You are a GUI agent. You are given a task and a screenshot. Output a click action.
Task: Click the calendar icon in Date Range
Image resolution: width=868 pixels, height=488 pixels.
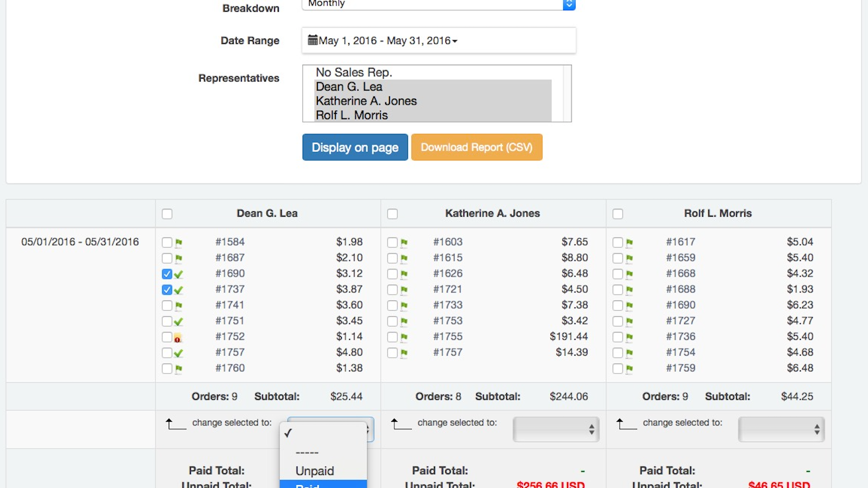(312, 40)
